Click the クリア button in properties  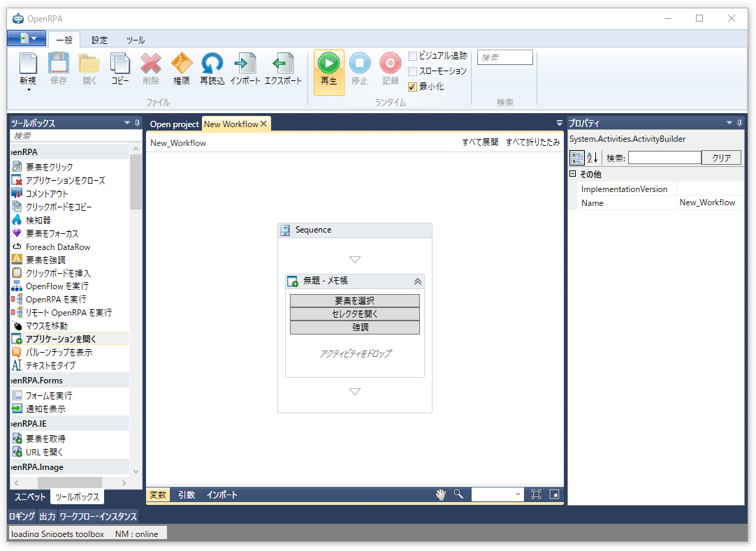[x=721, y=158]
